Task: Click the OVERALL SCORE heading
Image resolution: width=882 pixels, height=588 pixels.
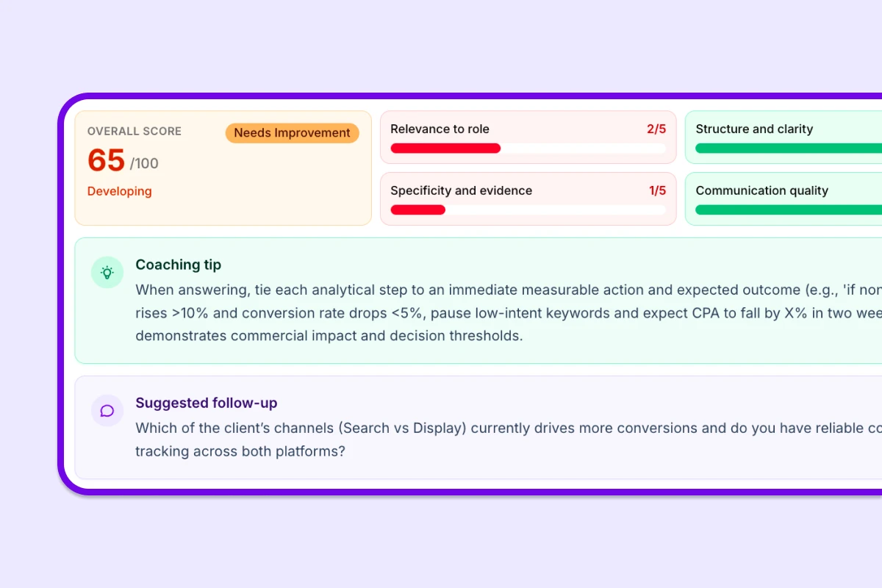Action: pos(134,131)
